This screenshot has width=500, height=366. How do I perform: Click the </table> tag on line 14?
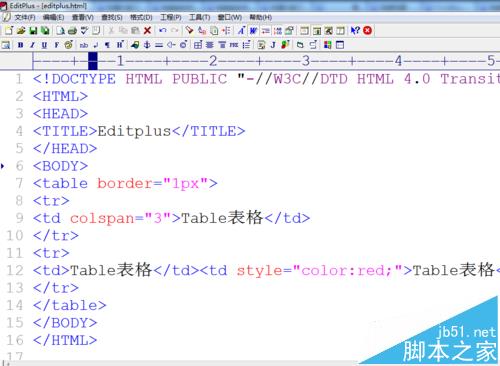pos(70,305)
